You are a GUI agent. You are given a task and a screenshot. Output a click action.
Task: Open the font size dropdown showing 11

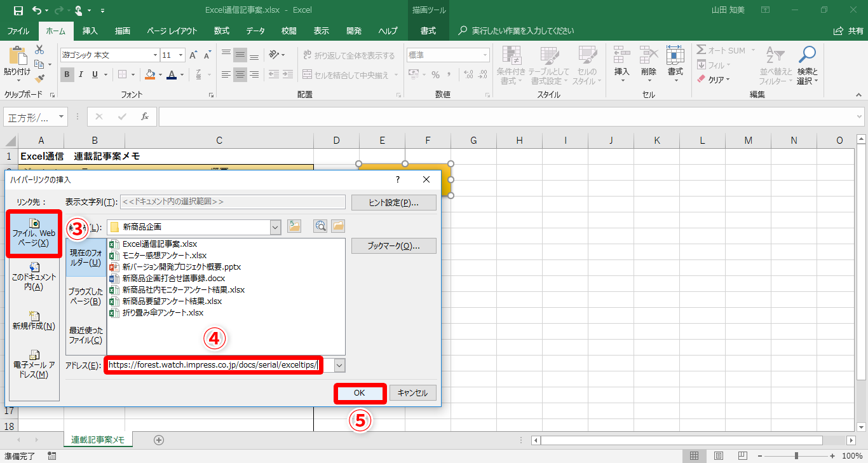(180, 55)
